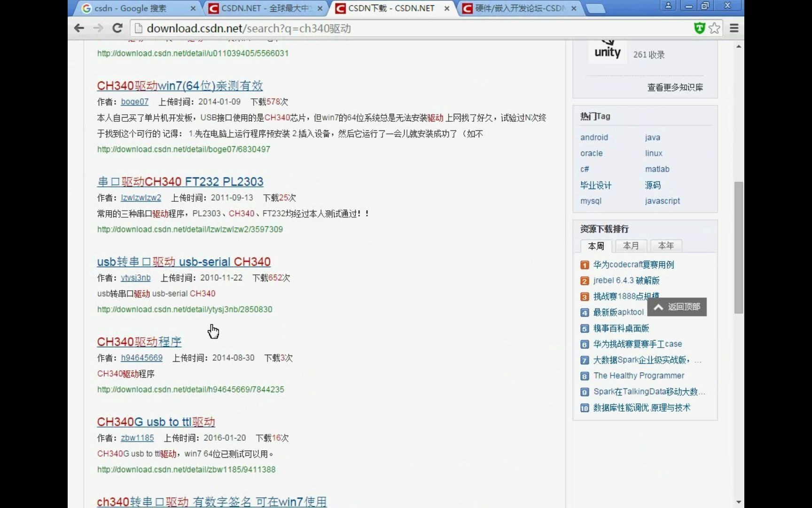Click the unity logo thumbnail
This screenshot has width=812, height=508.
pyautogui.click(x=608, y=51)
